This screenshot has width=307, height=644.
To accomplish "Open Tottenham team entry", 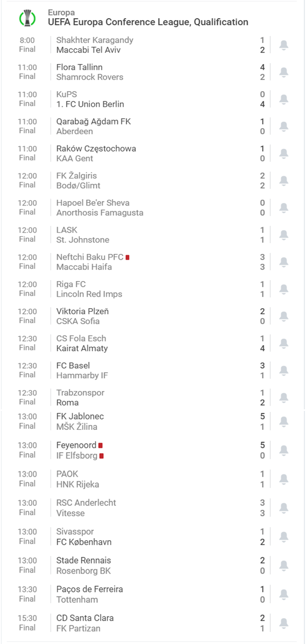I will [x=77, y=600].
